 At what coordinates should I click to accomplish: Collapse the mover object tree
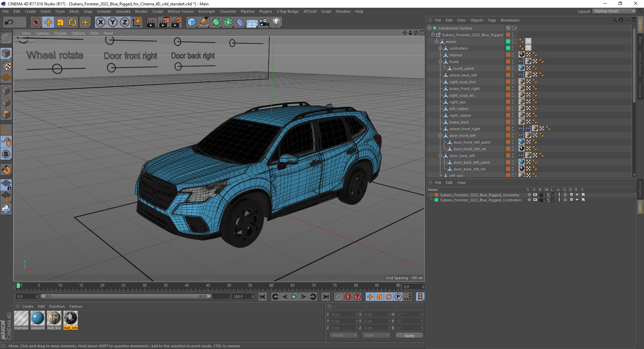click(x=437, y=42)
